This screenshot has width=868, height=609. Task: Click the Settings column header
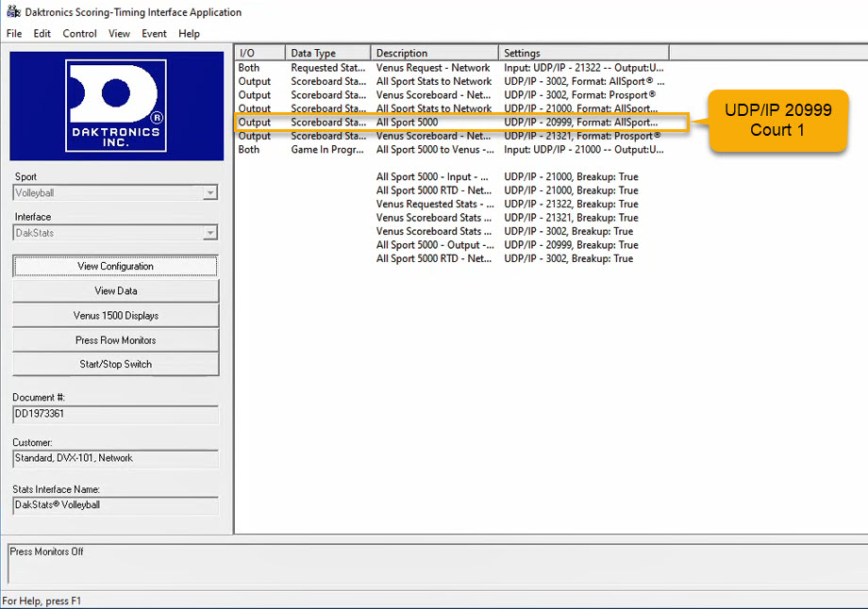coord(583,54)
